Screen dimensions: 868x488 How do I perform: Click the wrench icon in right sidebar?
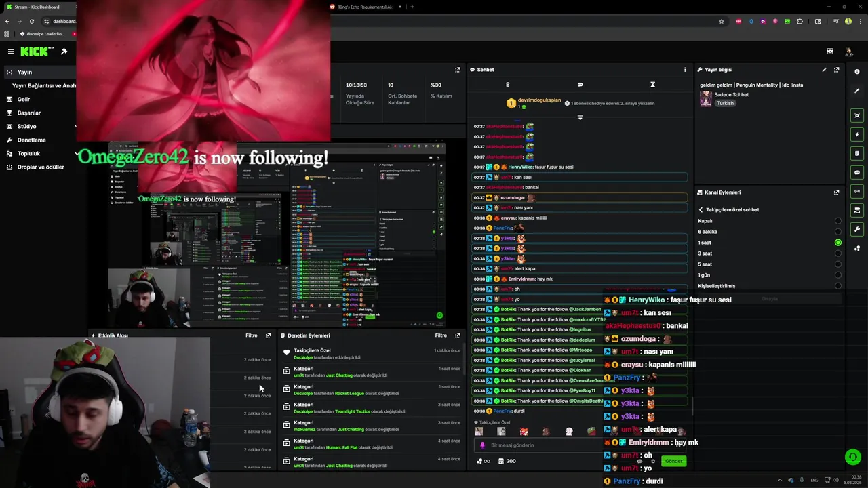pos(857,229)
